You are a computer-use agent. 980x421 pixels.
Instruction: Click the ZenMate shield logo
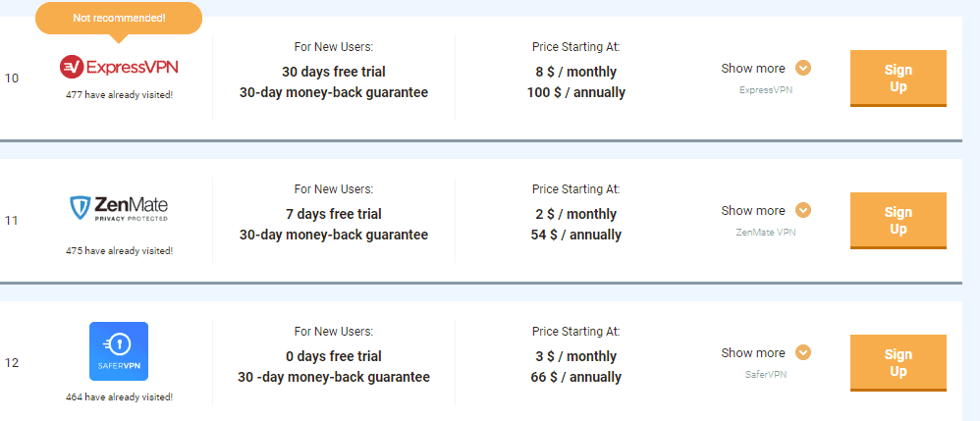coord(119,209)
